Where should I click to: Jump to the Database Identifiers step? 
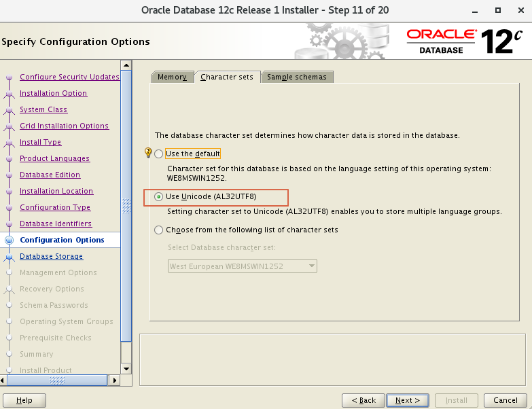[56, 224]
